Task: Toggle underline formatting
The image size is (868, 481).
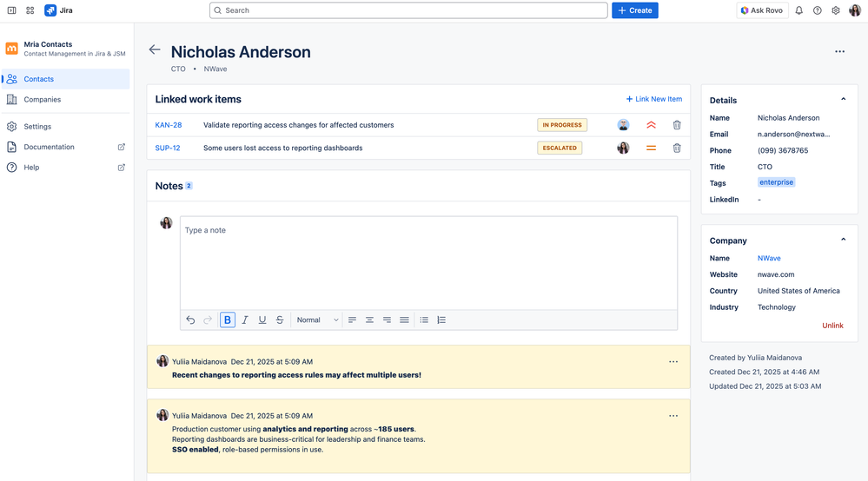Action: [262, 320]
